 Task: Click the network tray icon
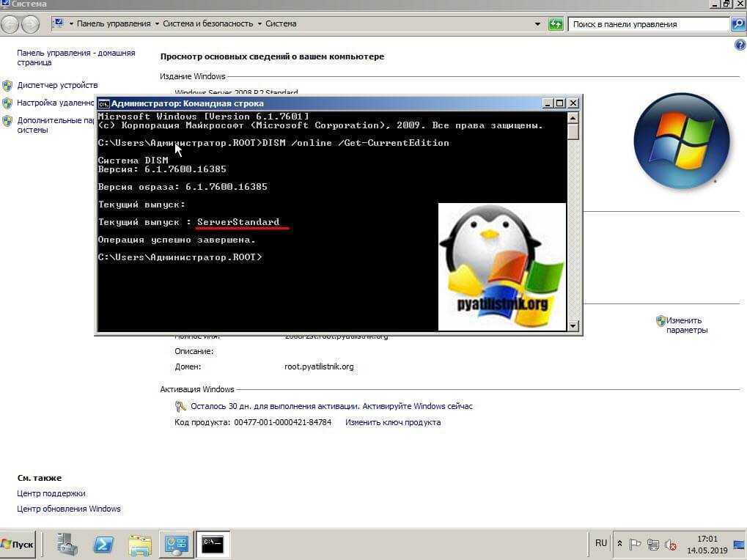(x=652, y=545)
